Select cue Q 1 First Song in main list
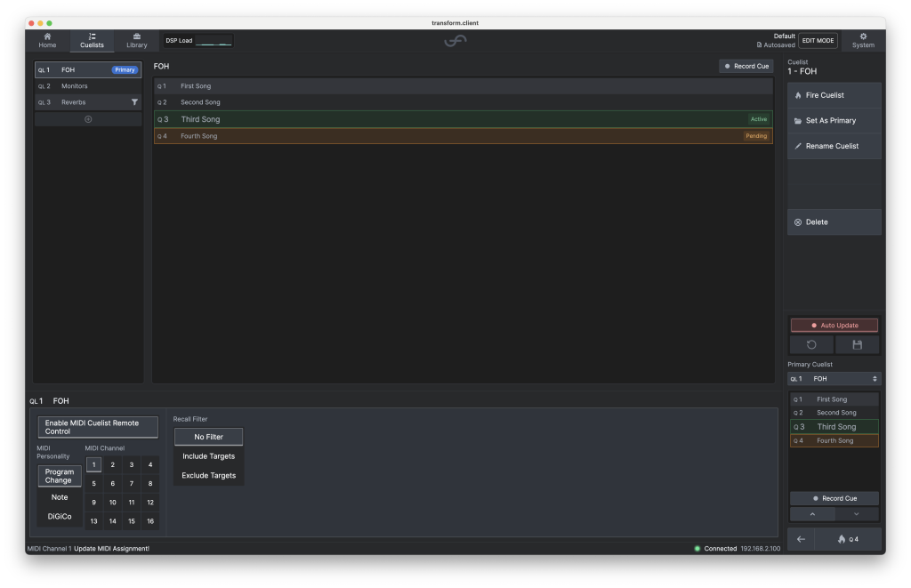Viewport: 911px width, 588px height. point(463,86)
